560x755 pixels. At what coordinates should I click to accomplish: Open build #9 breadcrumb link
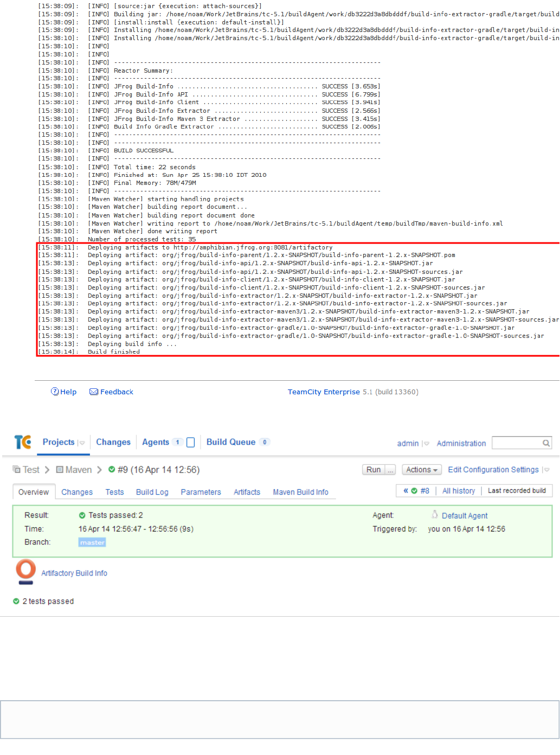pos(158,470)
